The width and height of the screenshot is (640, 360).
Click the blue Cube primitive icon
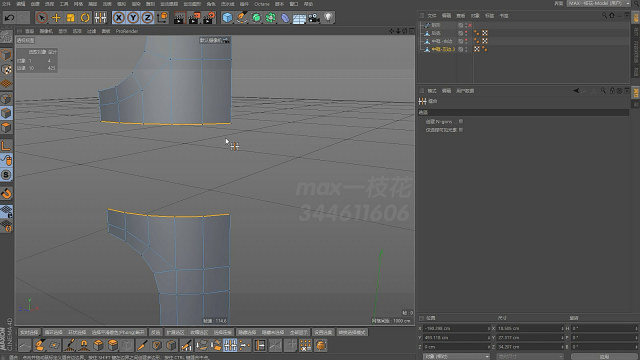click(x=227, y=18)
